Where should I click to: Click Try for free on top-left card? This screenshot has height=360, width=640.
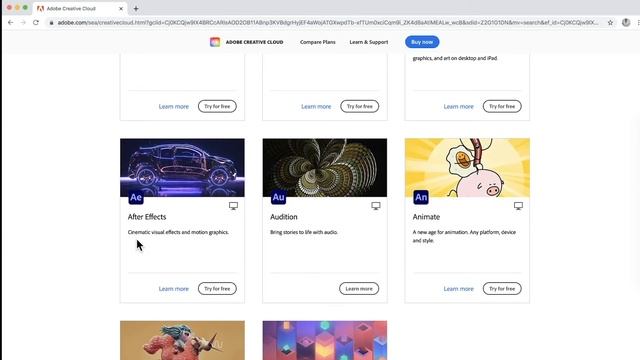217,106
